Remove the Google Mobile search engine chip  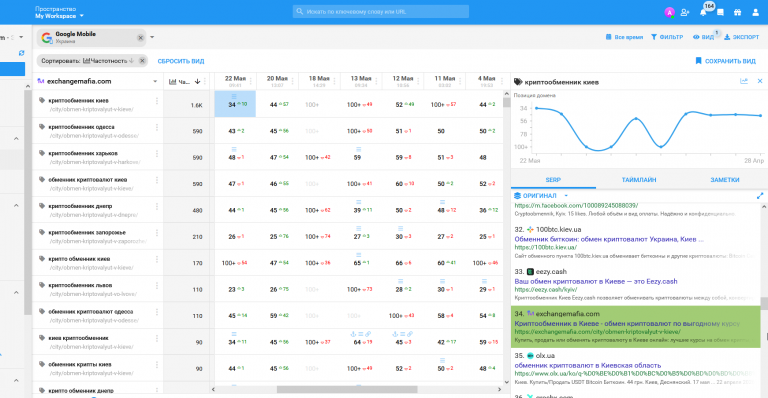pos(141,38)
